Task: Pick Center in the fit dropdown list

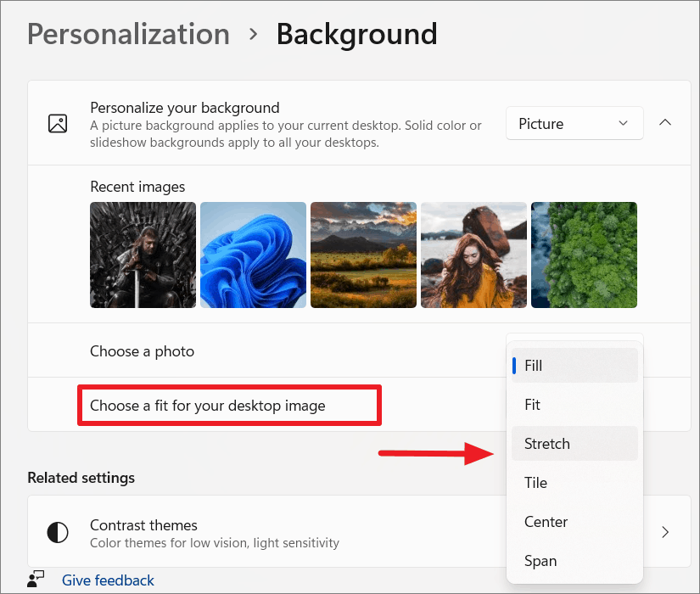Action: click(574, 522)
